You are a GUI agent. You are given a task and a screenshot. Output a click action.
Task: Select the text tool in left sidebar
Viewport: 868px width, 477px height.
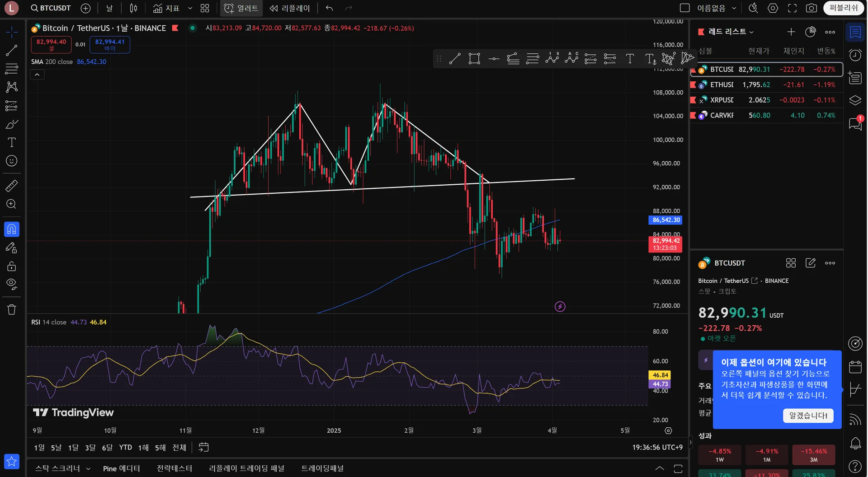[x=12, y=143]
